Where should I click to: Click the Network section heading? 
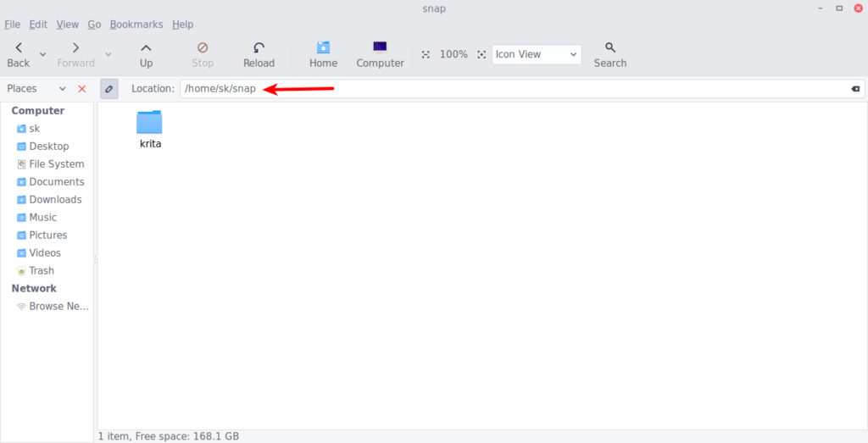[34, 288]
